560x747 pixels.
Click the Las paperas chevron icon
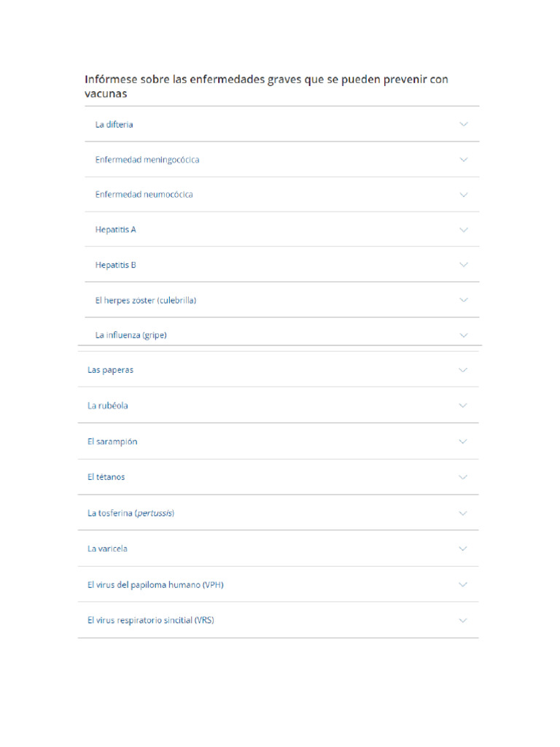(463, 370)
